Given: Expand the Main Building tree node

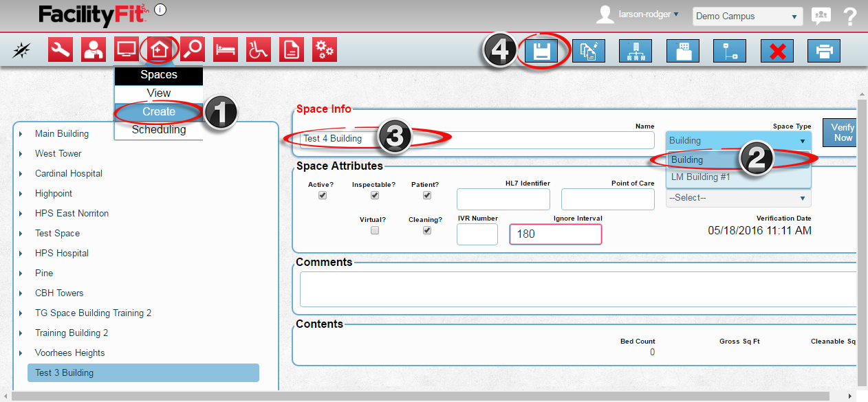Looking at the screenshot, I should pos(21,134).
